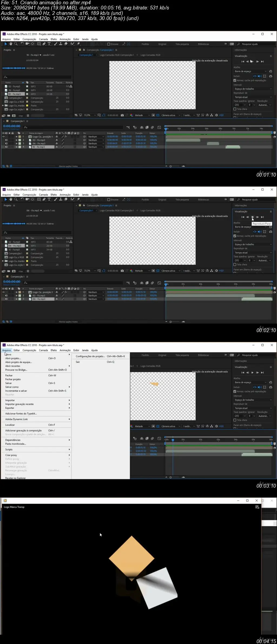Viewport: 277px width, 644px height.
Task: Select Bibliotecas workspace in the 00:01:10 frame
Action: click(203, 44)
